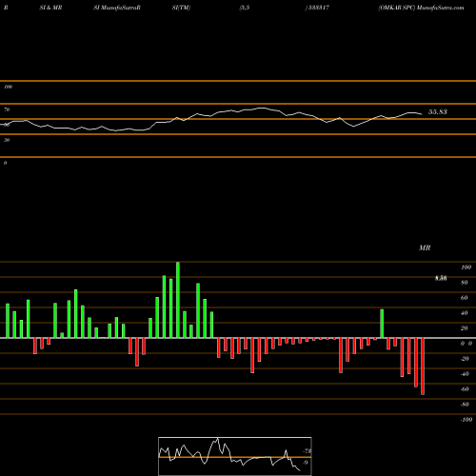Screen dimensions: 476x476
Task: Click the RSI axis label 70
Action: pyautogui.click(x=7, y=109)
